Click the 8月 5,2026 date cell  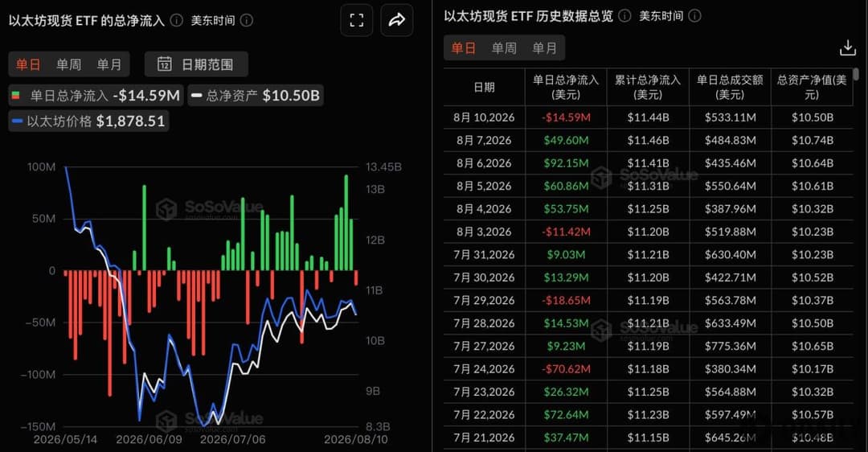coord(484,186)
